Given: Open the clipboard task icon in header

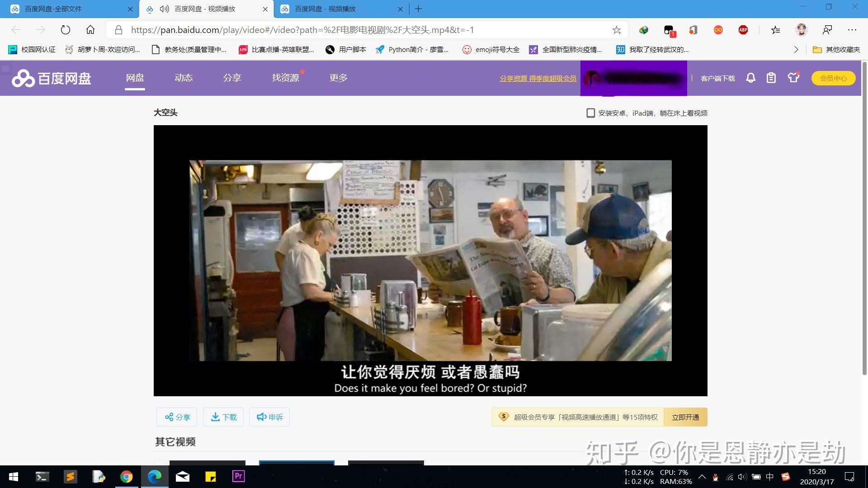Looking at the screenshot, I should (x=771, y=78).
